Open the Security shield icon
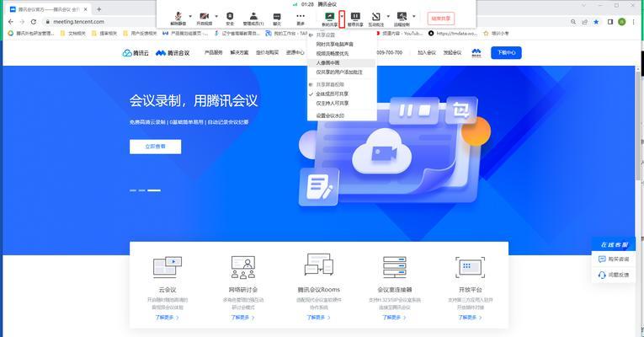 (230, 16)
